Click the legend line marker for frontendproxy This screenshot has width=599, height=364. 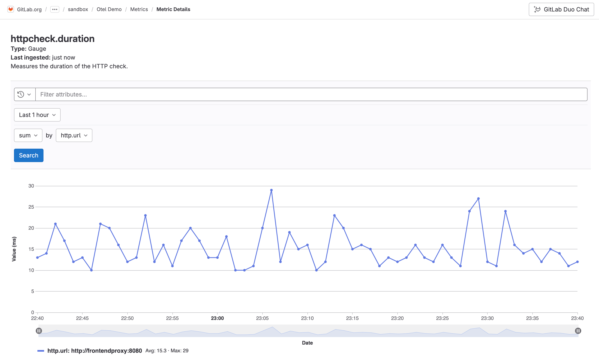click(x=41, y=351)
